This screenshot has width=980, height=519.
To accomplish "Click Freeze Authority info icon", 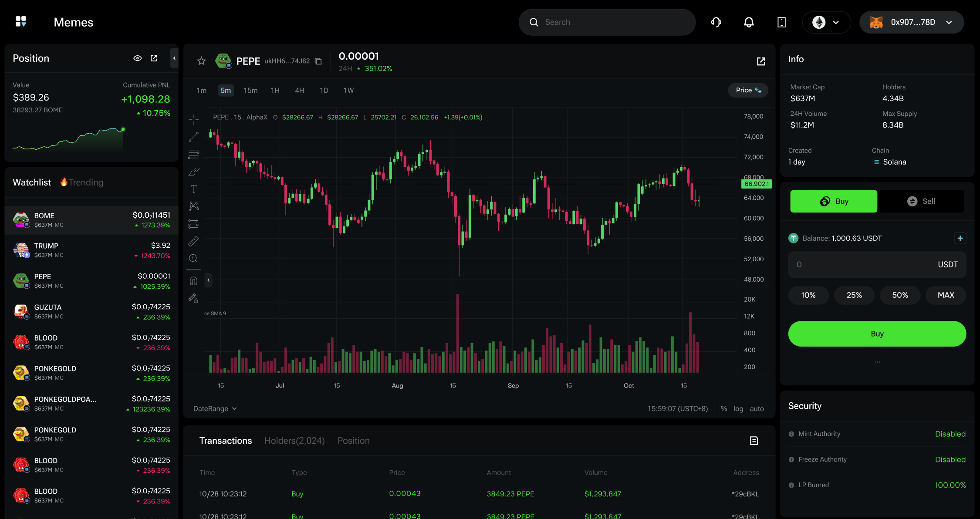I will pyautogui.click(x=791, y=460).
